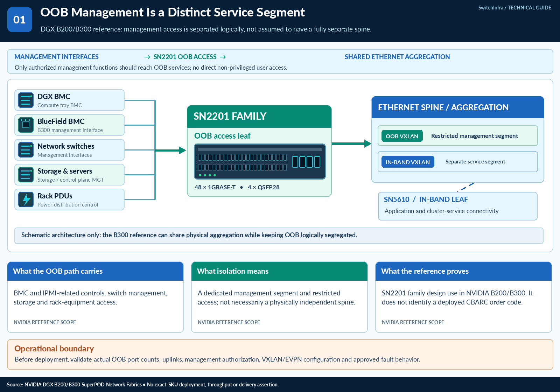Click the Source NVIDIA DGX footer text
This screenshot has height=392, width=560.
click(x=143, y=385)
